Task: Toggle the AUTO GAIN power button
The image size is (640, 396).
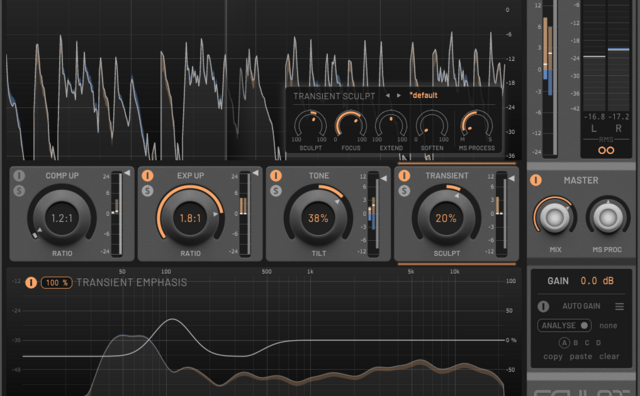Action: click(x=543, y=306)
